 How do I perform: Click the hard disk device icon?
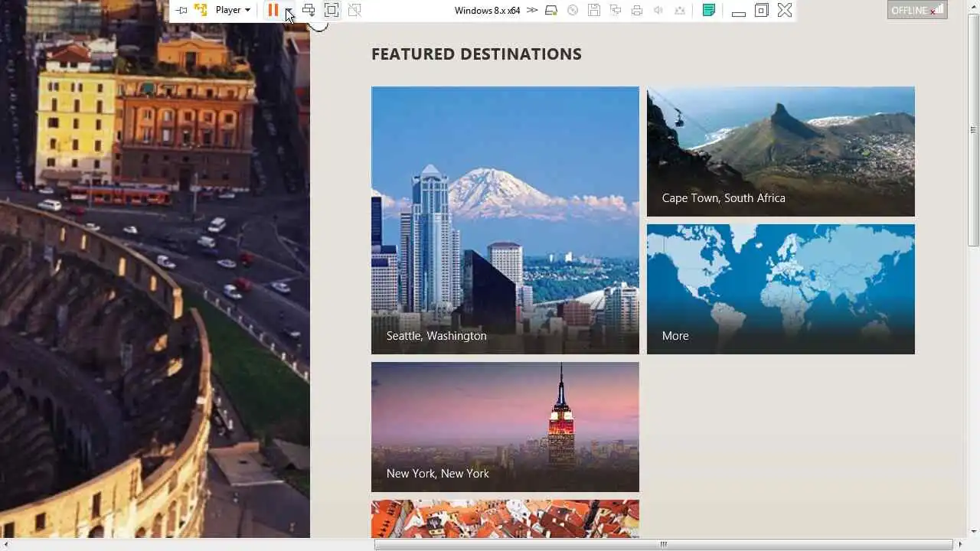click(551, 10)
